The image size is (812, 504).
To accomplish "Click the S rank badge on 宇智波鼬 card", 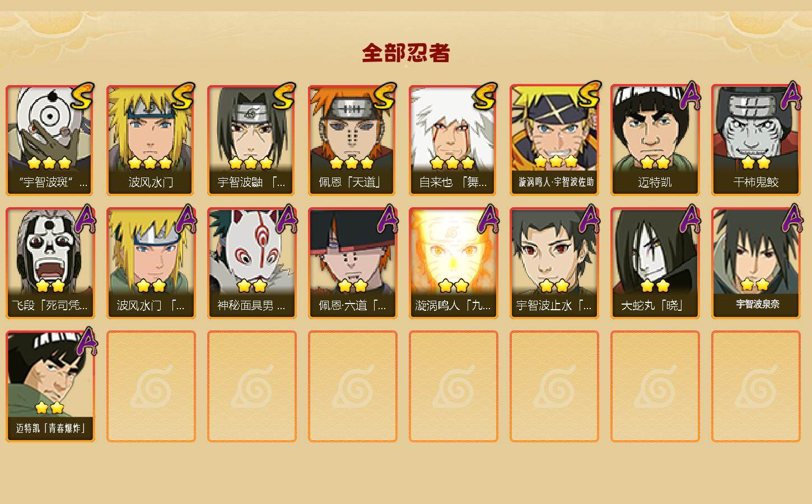I will [284, 96].
